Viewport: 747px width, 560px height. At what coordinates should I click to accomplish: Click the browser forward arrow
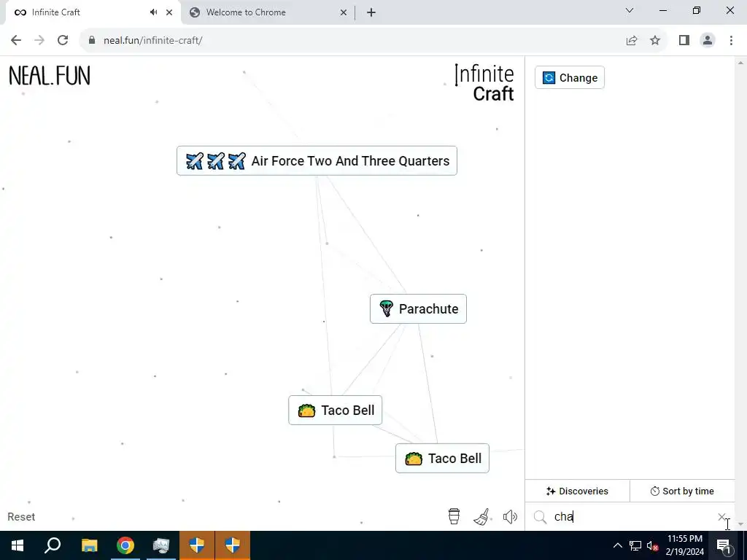tap(39, 41)
